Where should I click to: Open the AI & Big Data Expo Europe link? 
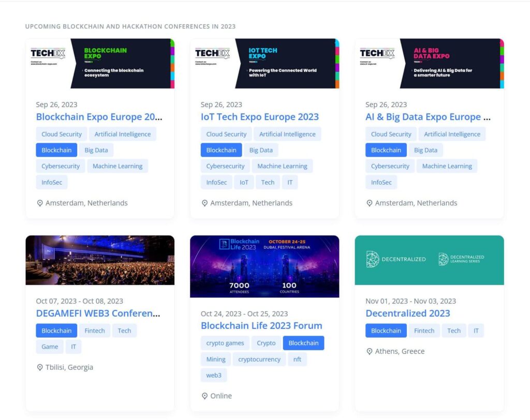pos(428,117)
